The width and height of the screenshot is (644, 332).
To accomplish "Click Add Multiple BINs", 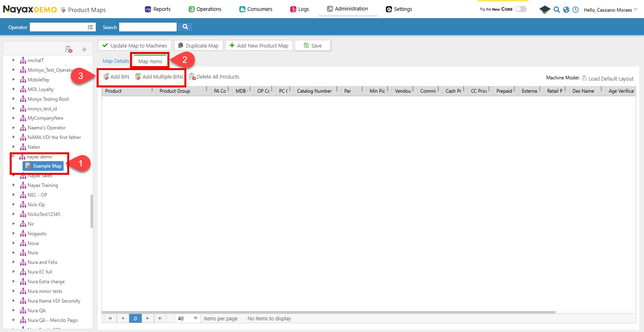I will pyautogui.click(x=159, y=77).
